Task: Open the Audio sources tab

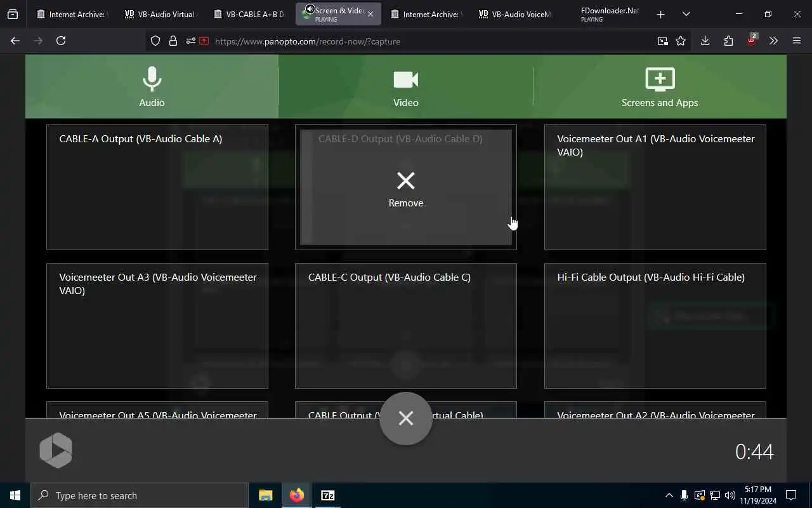Action: (x=152, y=86)
